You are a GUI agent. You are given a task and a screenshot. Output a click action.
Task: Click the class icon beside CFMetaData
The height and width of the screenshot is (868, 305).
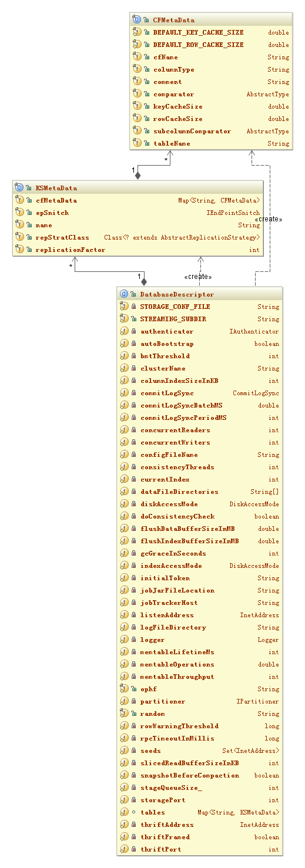tap(136, 20)
